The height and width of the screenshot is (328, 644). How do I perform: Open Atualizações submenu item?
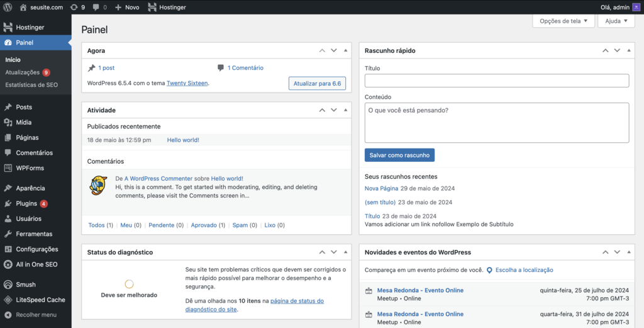pyautogui.click(x=23, y=72)
